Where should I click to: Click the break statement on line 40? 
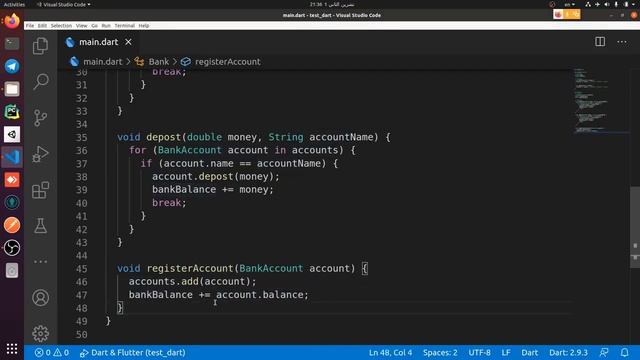[169, 203]
